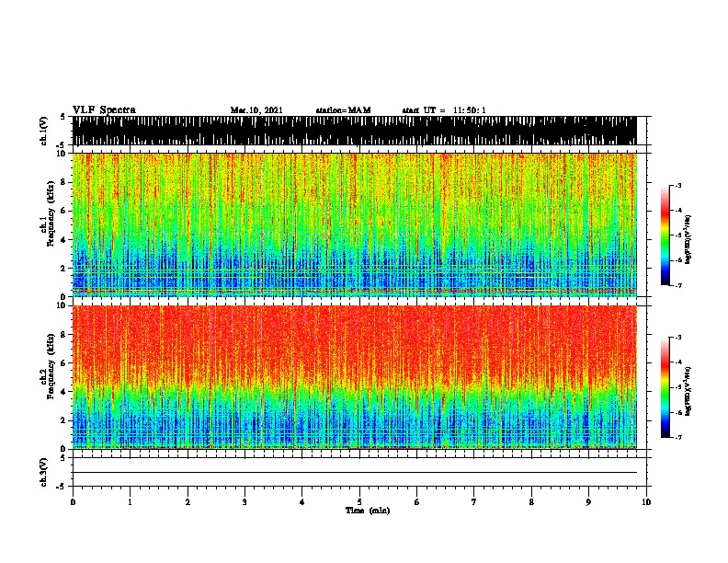The image size is (728, 563).
Task: Click the time axis tick label "1"
Action: tap(131, 502)
